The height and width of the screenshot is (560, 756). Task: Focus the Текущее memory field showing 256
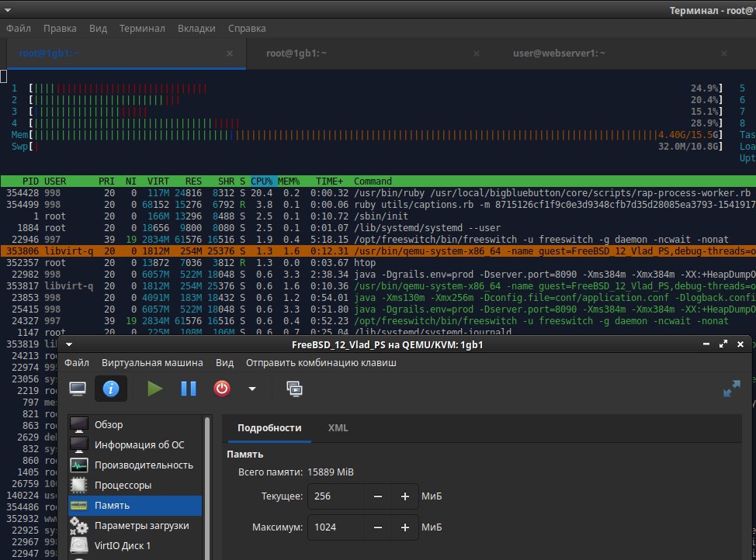click(x=337, y=496)
